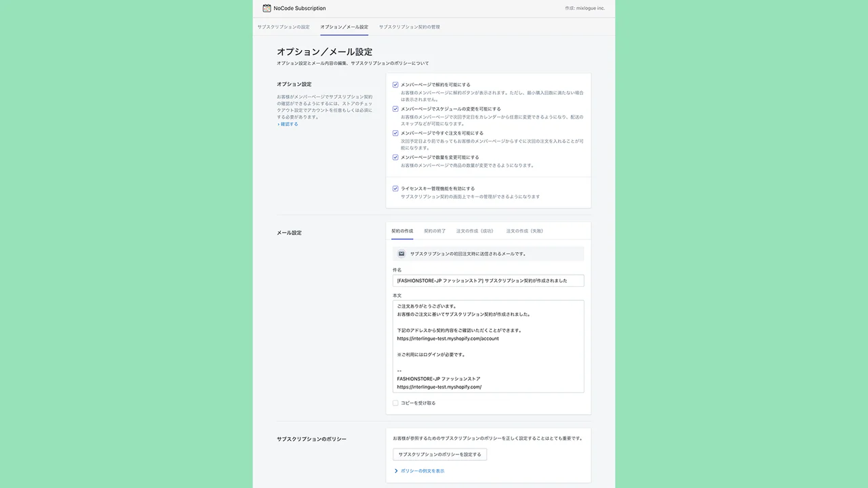This screenshot has height=488, width=868.
Task: Click the ポリシーの例文を表示 link text
Action: [422, 470]
